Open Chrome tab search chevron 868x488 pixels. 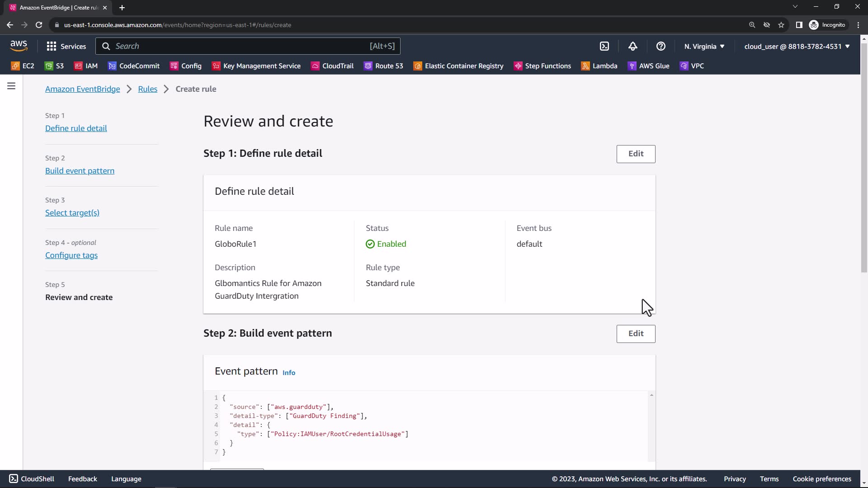795,7
